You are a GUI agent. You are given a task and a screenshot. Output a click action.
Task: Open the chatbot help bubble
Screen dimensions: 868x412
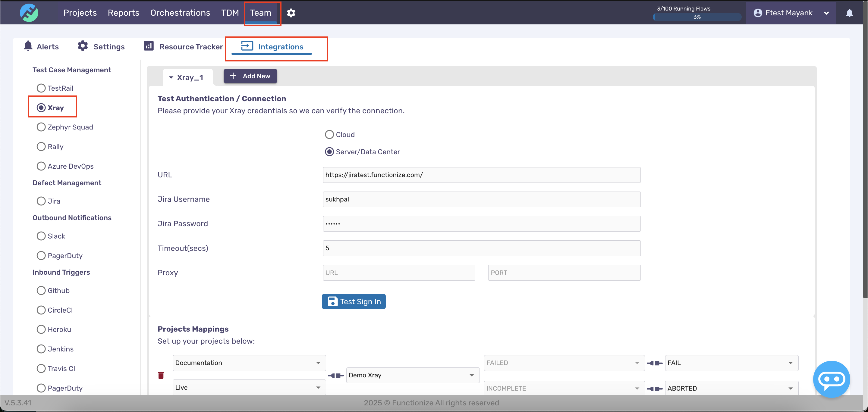point(831,379)
